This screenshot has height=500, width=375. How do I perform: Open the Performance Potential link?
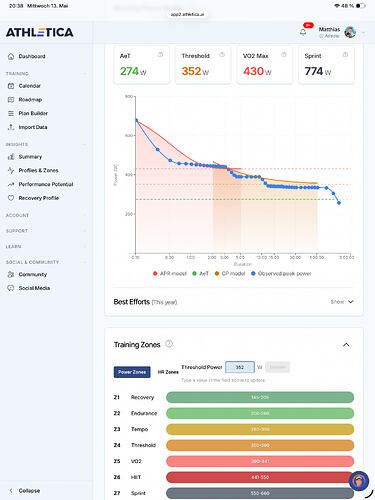point(46,184)
